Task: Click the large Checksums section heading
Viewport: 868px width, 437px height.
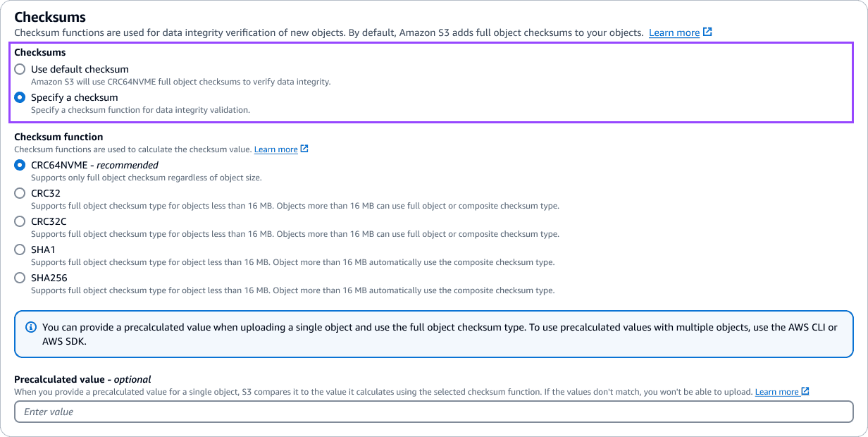Action: [x=50, y=16]
